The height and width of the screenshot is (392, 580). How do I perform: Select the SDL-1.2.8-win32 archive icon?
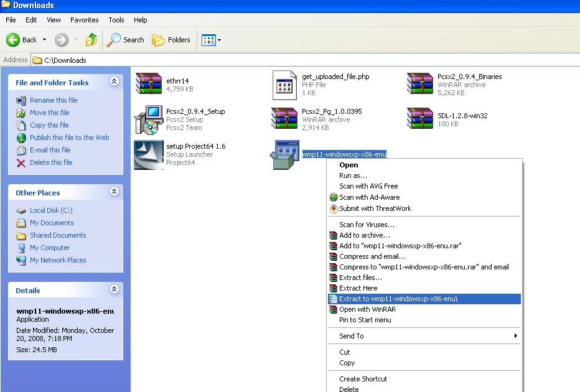coord(420,118)
